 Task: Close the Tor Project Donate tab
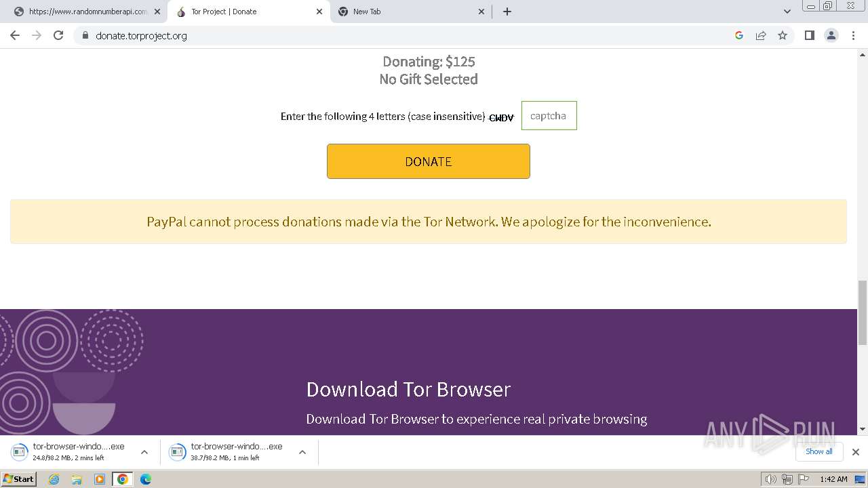click(x=319, y=12)
